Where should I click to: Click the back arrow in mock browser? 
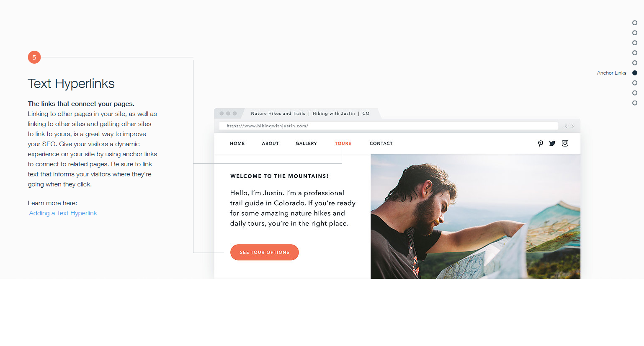566,126
